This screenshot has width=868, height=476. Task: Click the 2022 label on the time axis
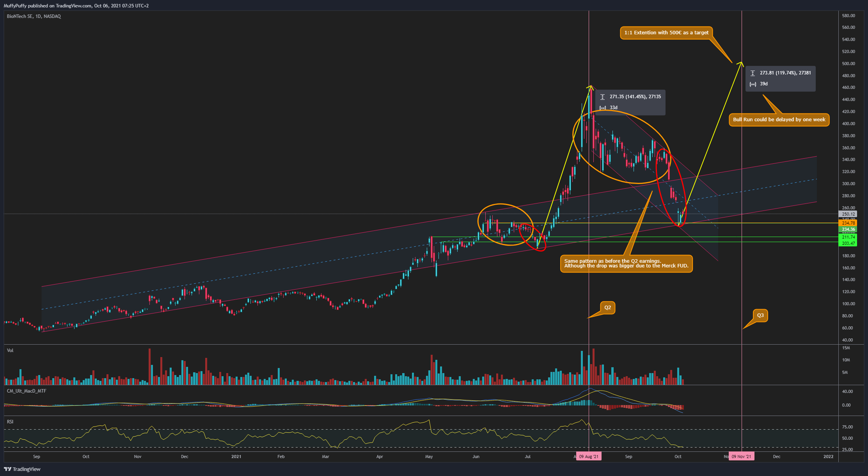[828, 457]
